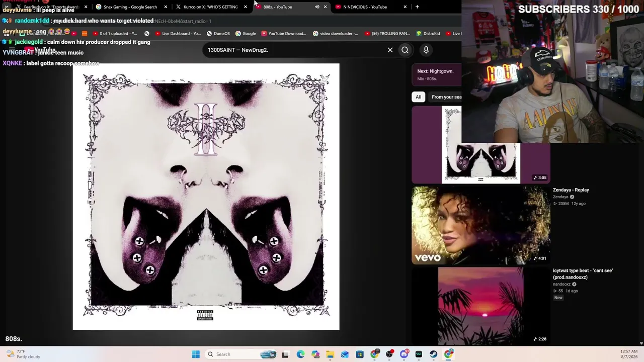
Task: Click the YouTube search input field
Action: [294, 50]
